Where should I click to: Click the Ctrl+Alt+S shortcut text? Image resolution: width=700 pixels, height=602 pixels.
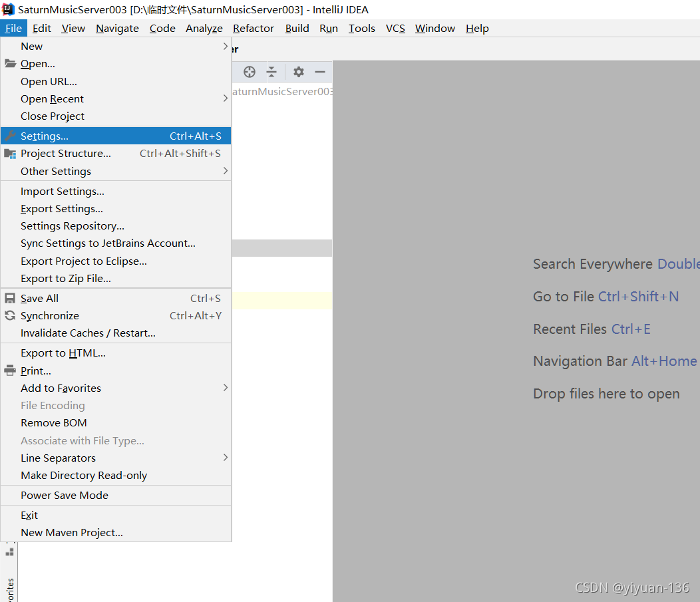(x=196, y=136)
